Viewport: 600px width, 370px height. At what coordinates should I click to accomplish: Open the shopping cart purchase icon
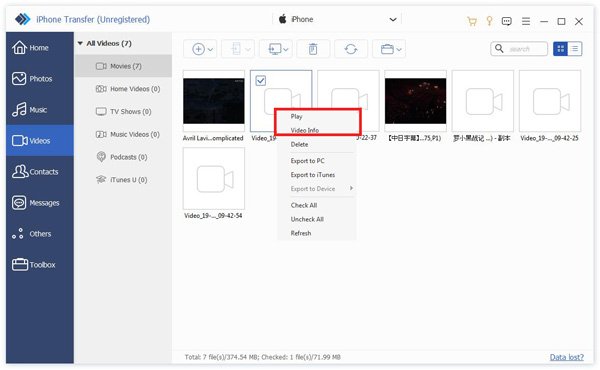click(472, 21)
